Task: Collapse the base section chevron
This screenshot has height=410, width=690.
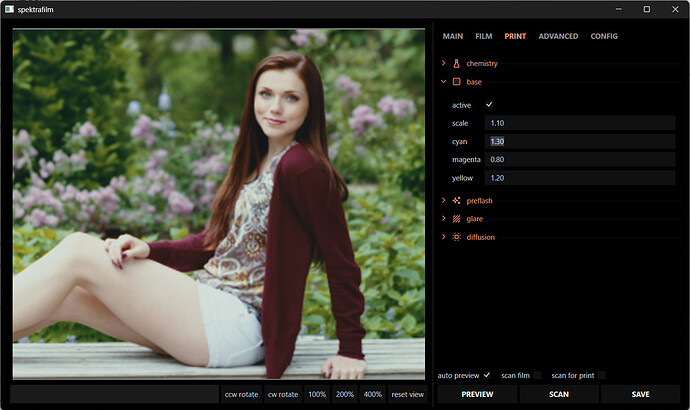Action: (x=444, y=82)
